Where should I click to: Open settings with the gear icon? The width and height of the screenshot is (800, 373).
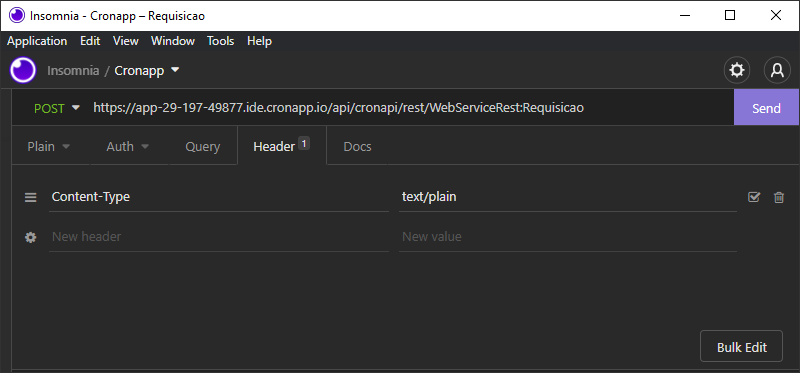coord(737,70)
